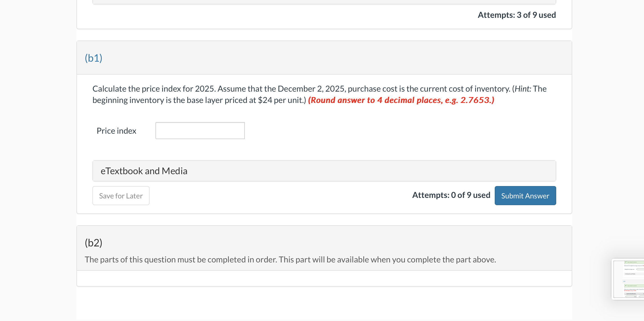Expand eTextbook and Media in the preview pane
The image size is (644, 321).
click(x=630, y=274)
